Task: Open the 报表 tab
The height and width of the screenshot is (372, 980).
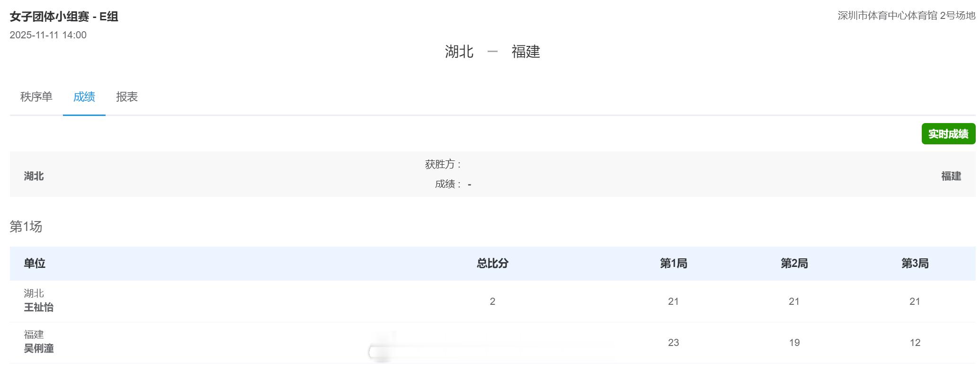Action: 127,97
